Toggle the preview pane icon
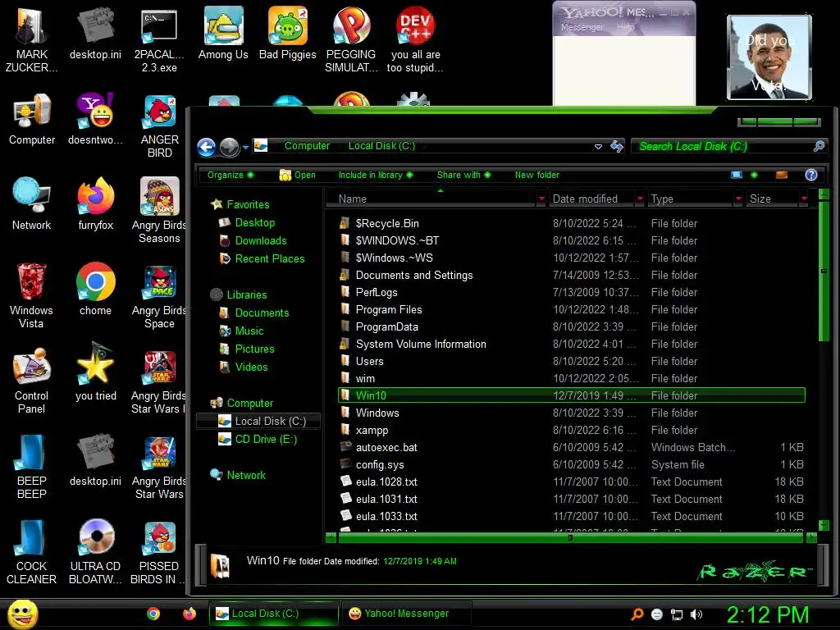The height and width of the screenshot is (630, 840). pyautogui.click(x=782, y=175)
